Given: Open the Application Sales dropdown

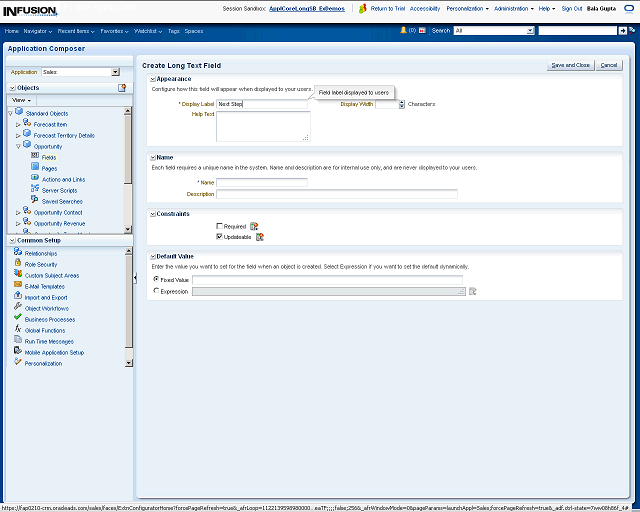Looking at the screenshot, I should pos(115,72).
